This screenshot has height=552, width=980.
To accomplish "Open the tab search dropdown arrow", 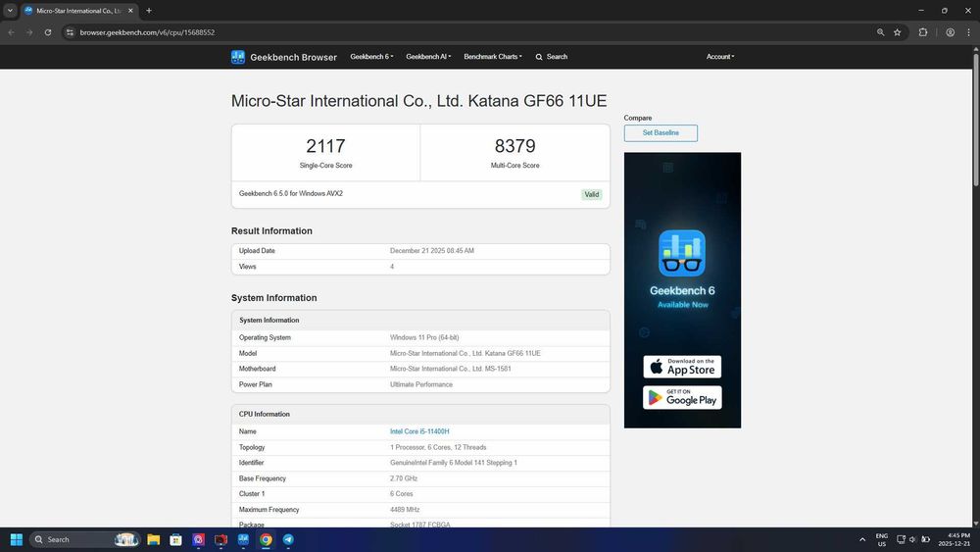I will [x=10, y=11].
